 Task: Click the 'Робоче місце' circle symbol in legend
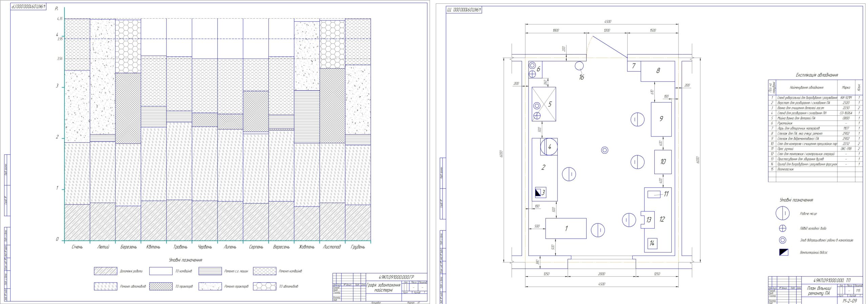tap(783, 213)
